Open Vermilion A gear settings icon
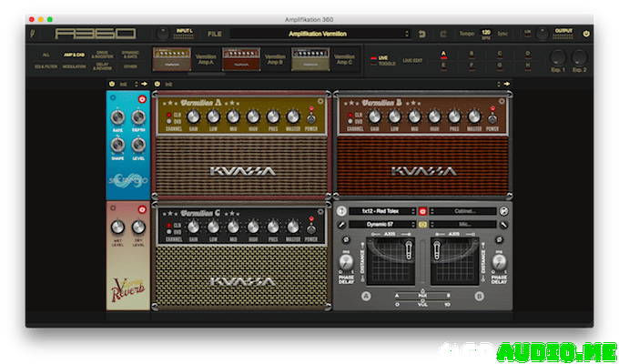Viewport: 619px width, 364px height. [320, 101]
